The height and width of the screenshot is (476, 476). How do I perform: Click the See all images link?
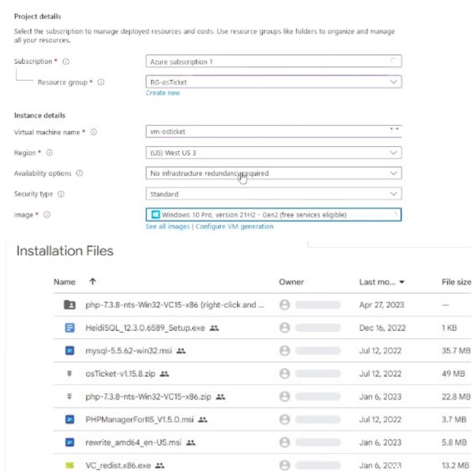click(x=167, y=226)
